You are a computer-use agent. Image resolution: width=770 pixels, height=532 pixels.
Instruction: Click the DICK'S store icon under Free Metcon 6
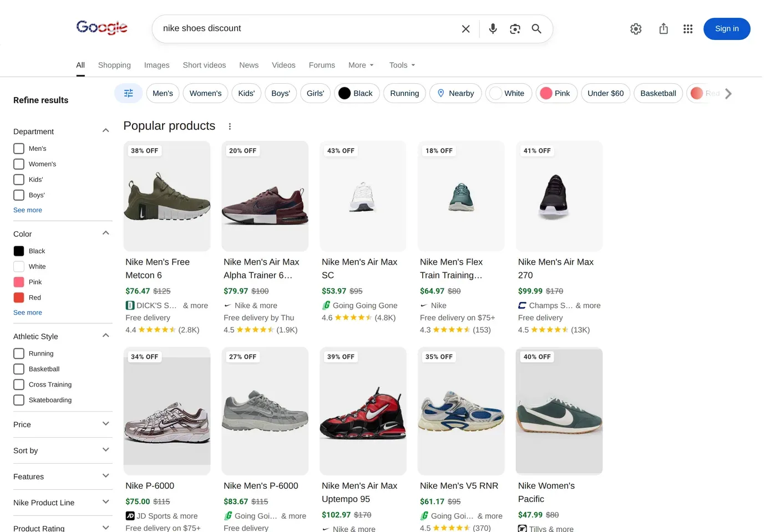[130, 305]
